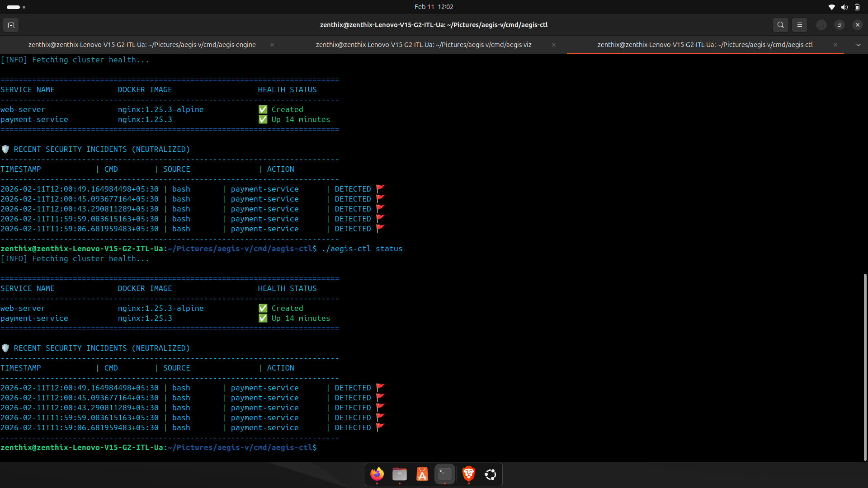Open Ubuntu App Center from dock
Viewport: 868px width, 488px height.
pos(422,474)
